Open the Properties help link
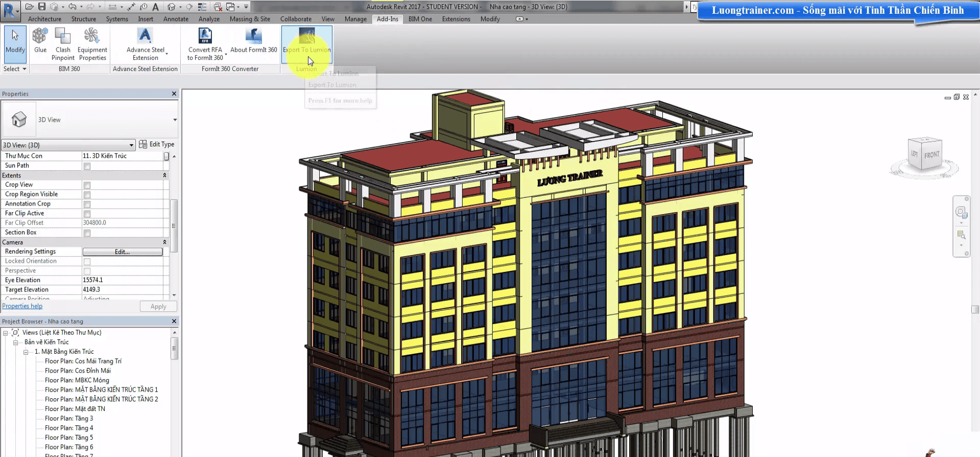The height and width of the screenshot is (457, 980). 22,306
